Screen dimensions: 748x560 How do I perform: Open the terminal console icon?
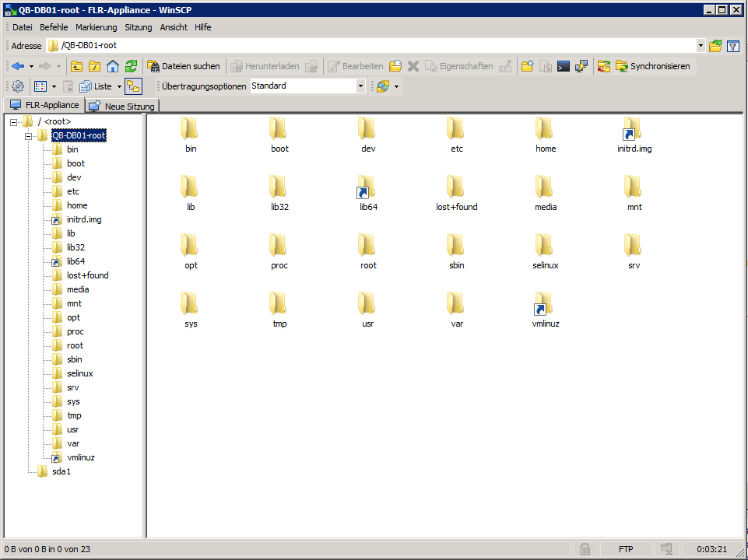coord(564,66)
